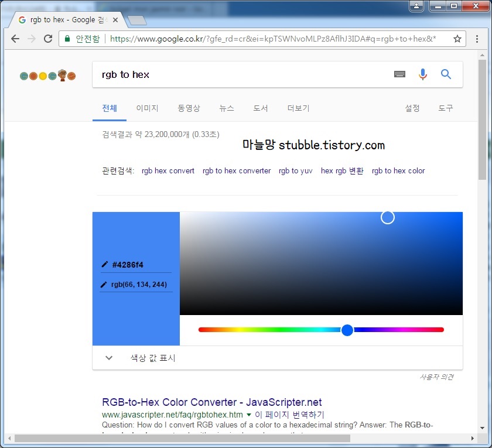492x448 pixels.
Task: Open the on-screen keyboard input tool
Action: [x=399, y=74]
